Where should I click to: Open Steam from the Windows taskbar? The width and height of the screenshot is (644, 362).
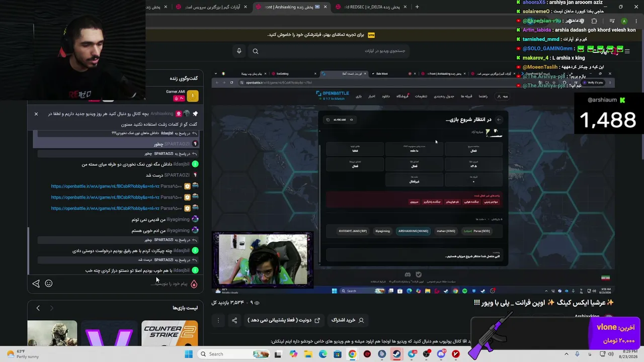[397, 354]
